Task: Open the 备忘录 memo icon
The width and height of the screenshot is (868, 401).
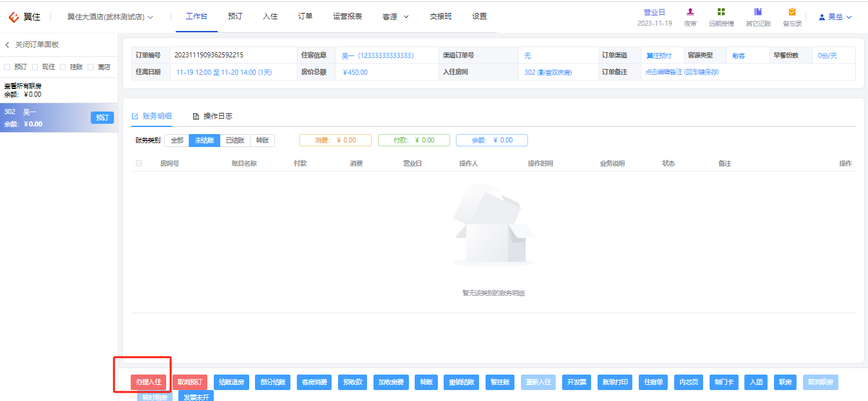Action: pos(792,12)
